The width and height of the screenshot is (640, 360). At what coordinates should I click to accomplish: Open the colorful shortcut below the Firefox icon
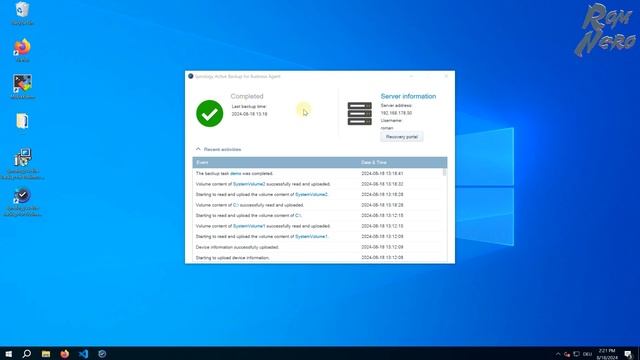(x=22, y=87)
